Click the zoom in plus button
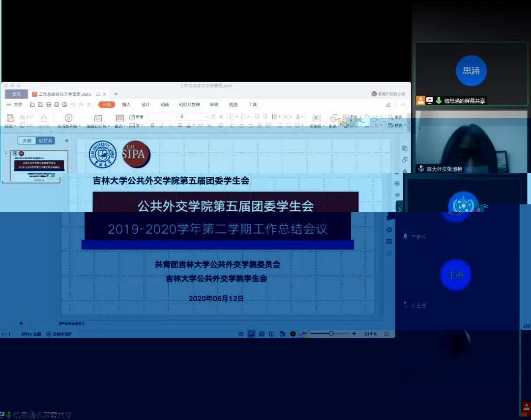 354,334
